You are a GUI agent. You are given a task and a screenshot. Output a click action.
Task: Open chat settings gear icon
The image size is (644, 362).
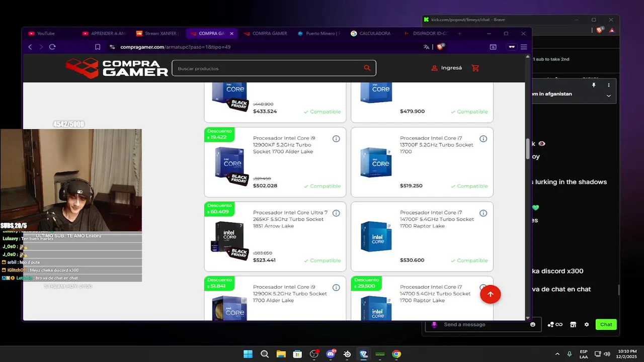(x=587, y=324)
